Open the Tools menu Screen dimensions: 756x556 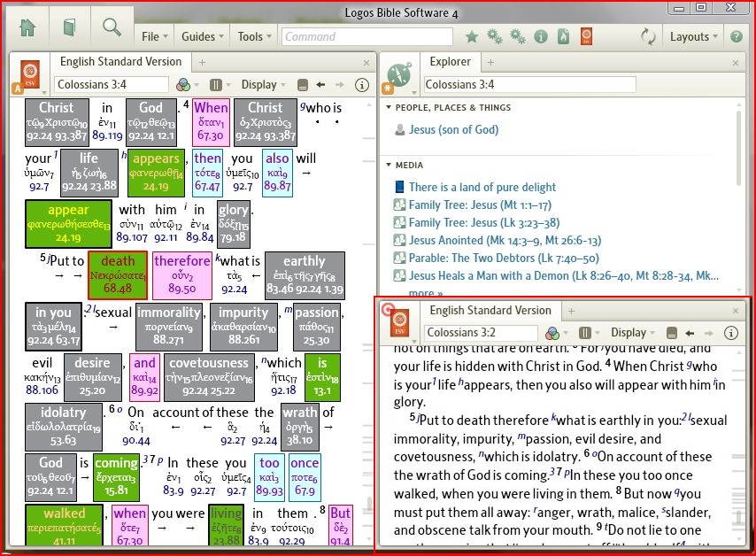click(x=255, y=36)
